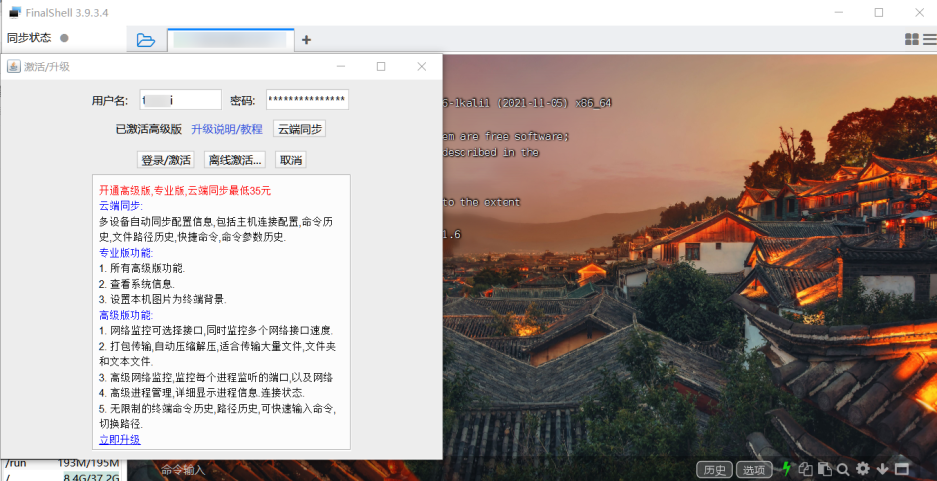
Task: Add a new tab with plus icon
Action: [x=307, y=40]
